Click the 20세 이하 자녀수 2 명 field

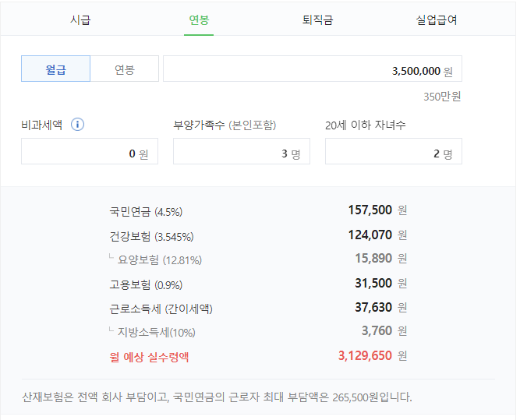394,151
